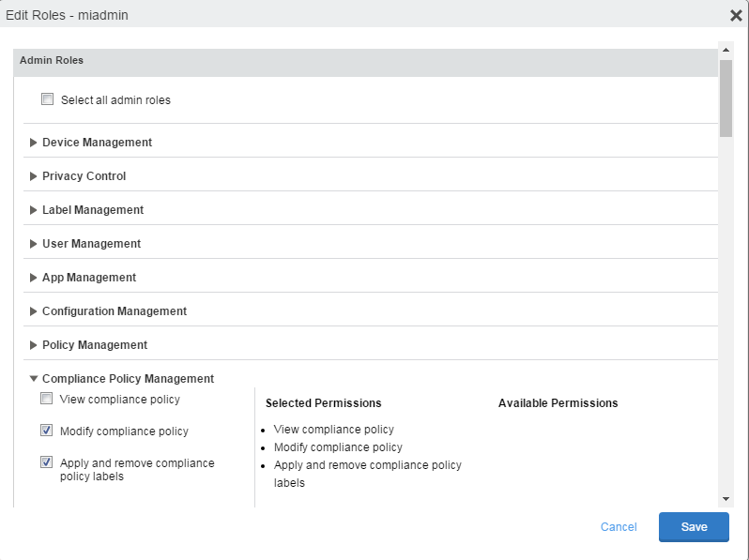Enable View compliance policy checkbox
Screen dimensions: 749x560
coord(47,399)
